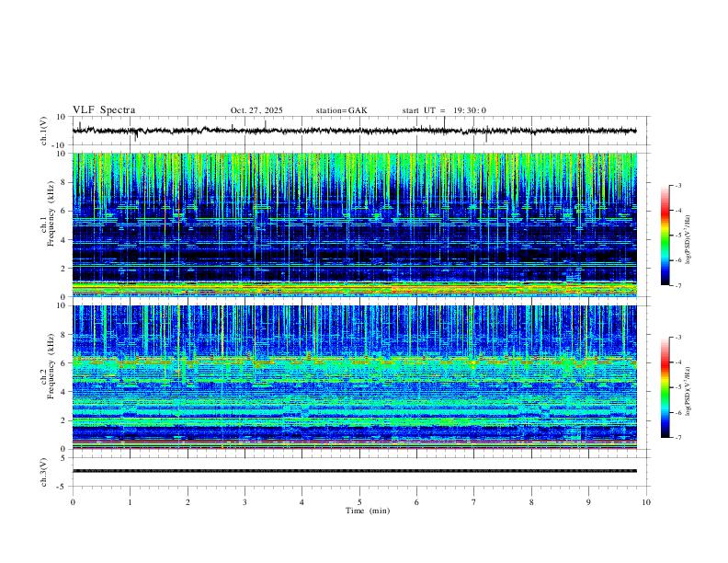Click the ch.1 voltage waveform trace
728x563 pixels.
354,131
